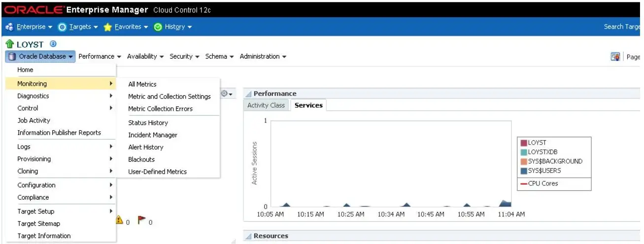Viewport: 644px width, 244px height.
Task: Click the LOYST green up-arrow status icon
Action: tap(10, 44)
